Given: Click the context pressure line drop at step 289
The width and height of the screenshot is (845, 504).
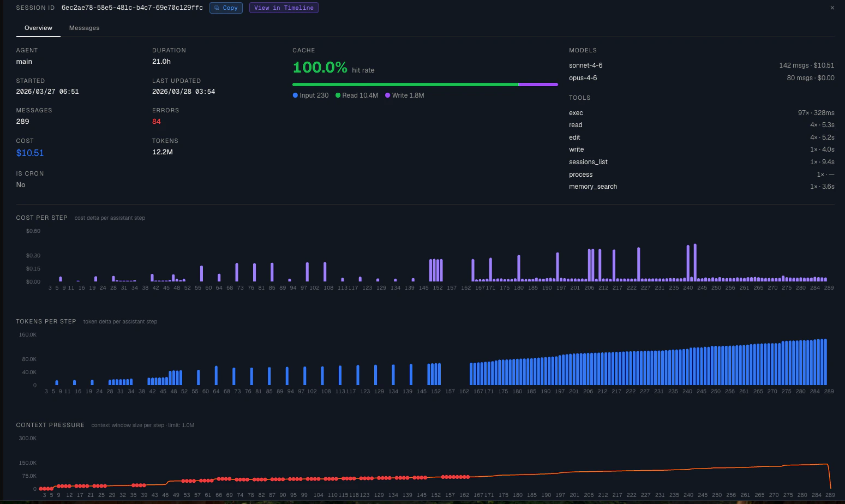Looking at the screenshot, I should point(829,476).
